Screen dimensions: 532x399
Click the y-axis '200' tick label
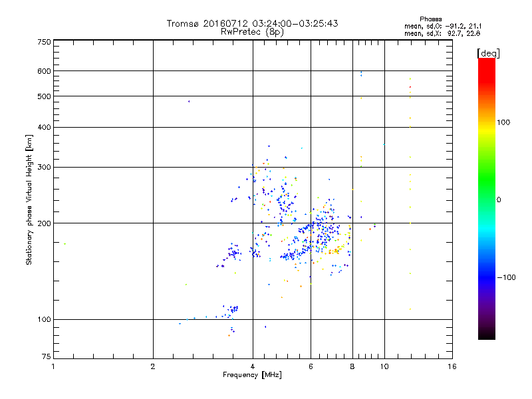(x=44, y=223)
